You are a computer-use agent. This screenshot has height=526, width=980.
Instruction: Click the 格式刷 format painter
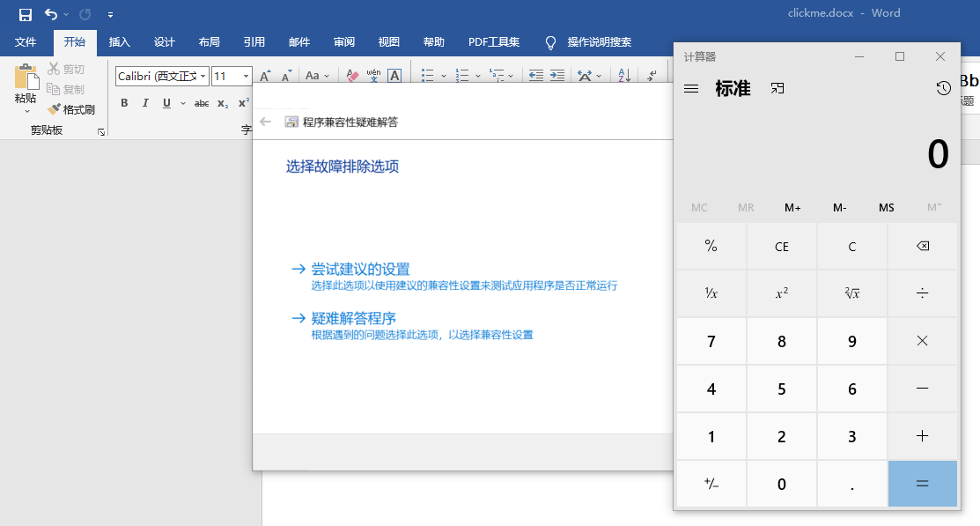click(x=71, y=109)
